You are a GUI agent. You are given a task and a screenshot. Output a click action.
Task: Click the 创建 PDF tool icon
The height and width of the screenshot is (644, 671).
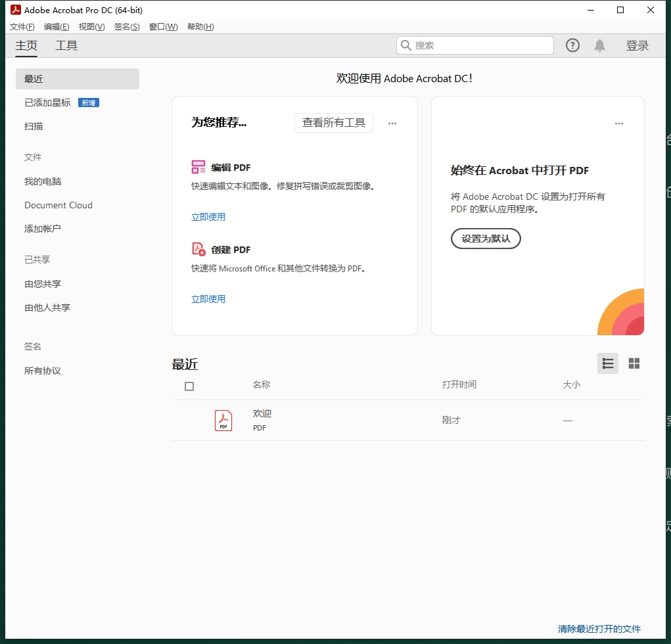[x=198, y=249]
